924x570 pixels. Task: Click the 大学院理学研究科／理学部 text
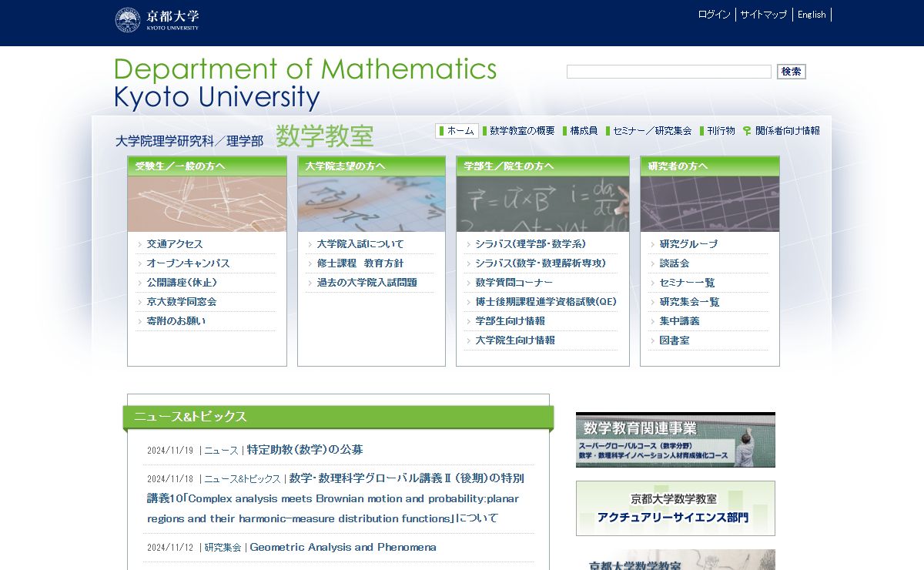click(189, 141)
